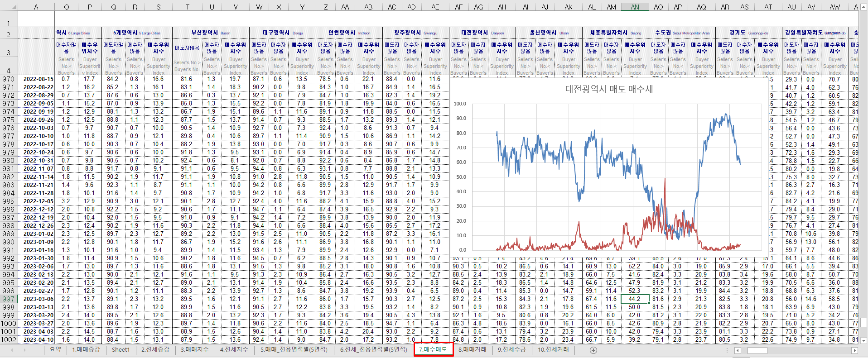Switch to the 1.매매증감 sheet
The height and width of the screenshot is (358, 868).
[x=86, y=349]
